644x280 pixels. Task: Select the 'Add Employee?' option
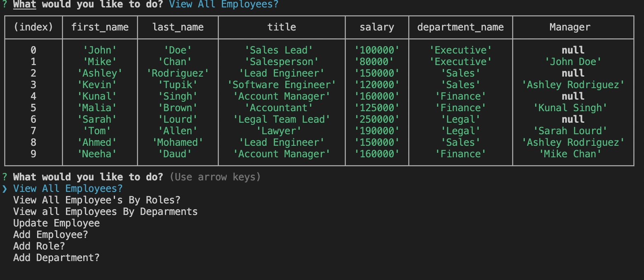(x=51, y=235)
